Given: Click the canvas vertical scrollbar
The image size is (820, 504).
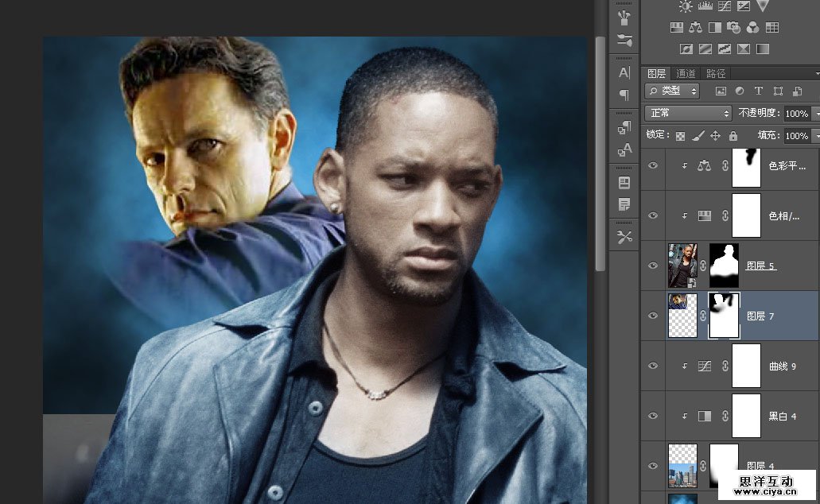Looking at the screenshot, I should pyautogui.click(x=600, y=153).
